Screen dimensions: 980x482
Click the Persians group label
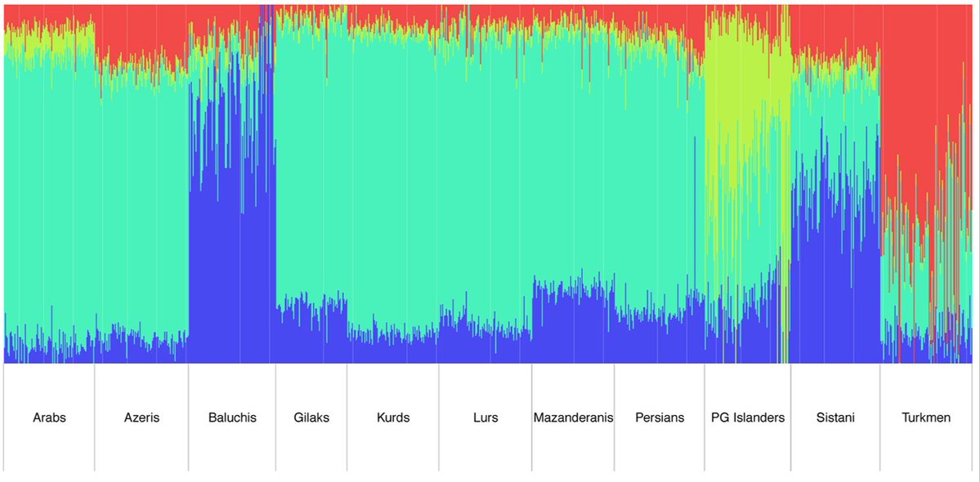pos(660,417)
